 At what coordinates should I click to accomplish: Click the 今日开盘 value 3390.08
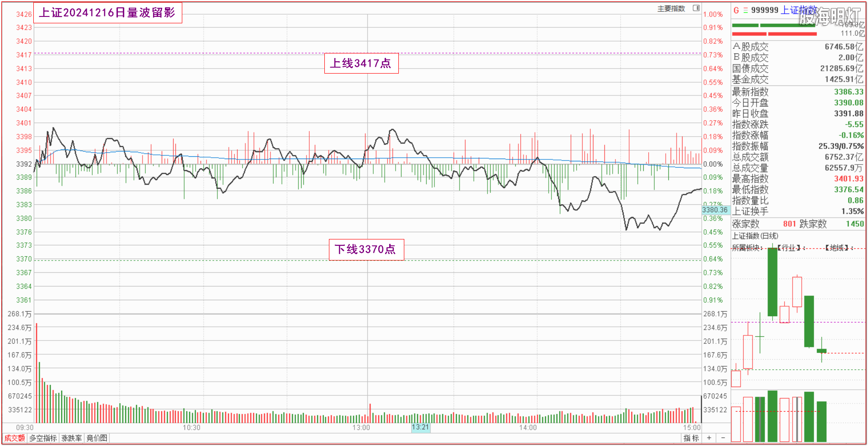(x=849, y=103)
